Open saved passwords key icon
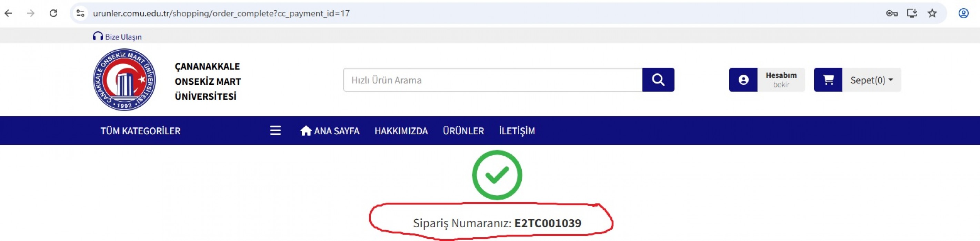The width and height of the screenshot is (980, 241). pos(891,13)
